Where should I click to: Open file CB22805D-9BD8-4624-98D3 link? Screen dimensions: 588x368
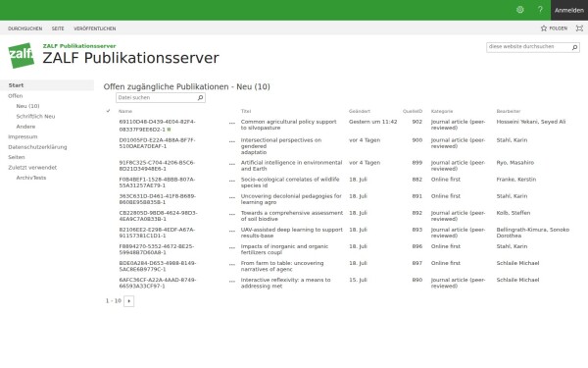click(x=158, y=216)
